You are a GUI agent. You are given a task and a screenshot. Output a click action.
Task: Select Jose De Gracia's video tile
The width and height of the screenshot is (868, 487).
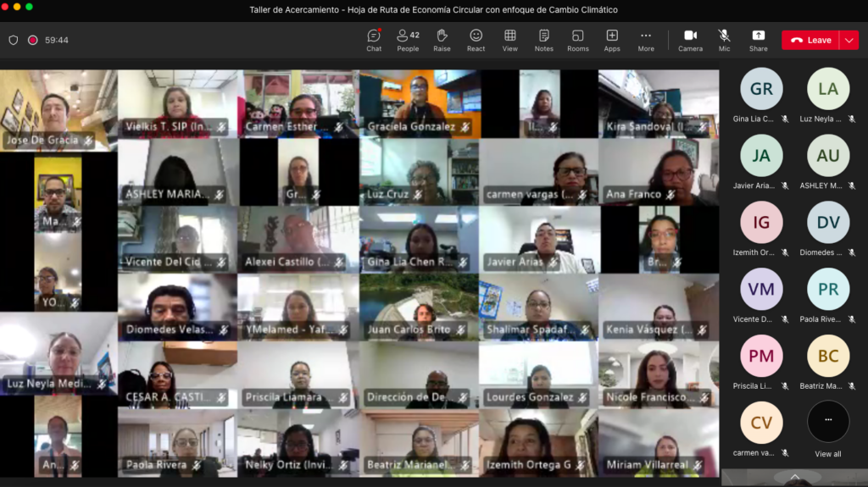tap(58, 110)
